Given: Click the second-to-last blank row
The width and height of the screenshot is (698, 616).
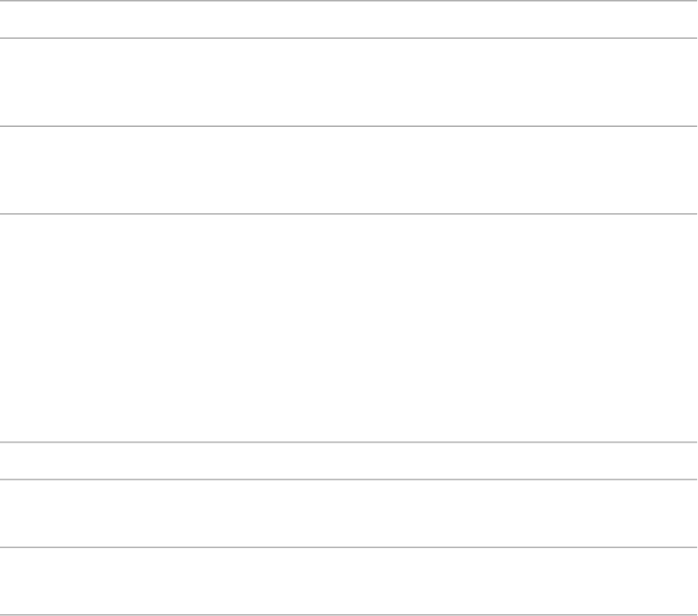Looking at the screenshot, I should 348,514.
